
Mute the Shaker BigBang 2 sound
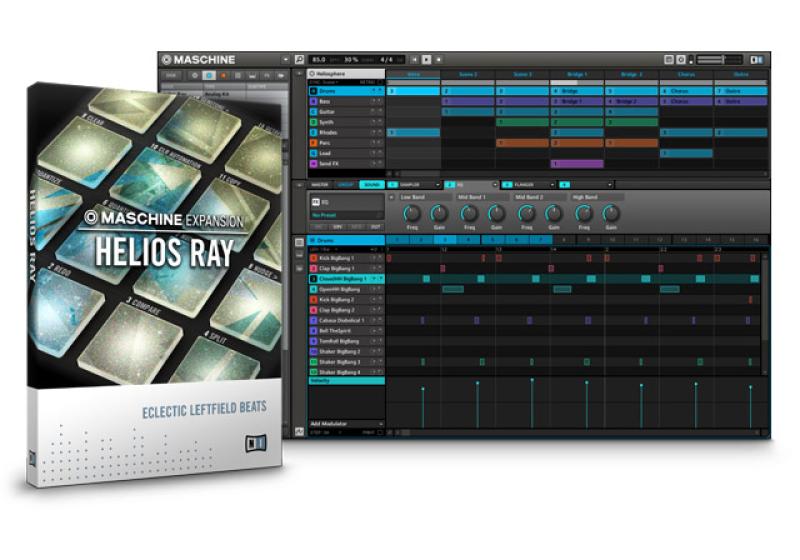(373, 352)
